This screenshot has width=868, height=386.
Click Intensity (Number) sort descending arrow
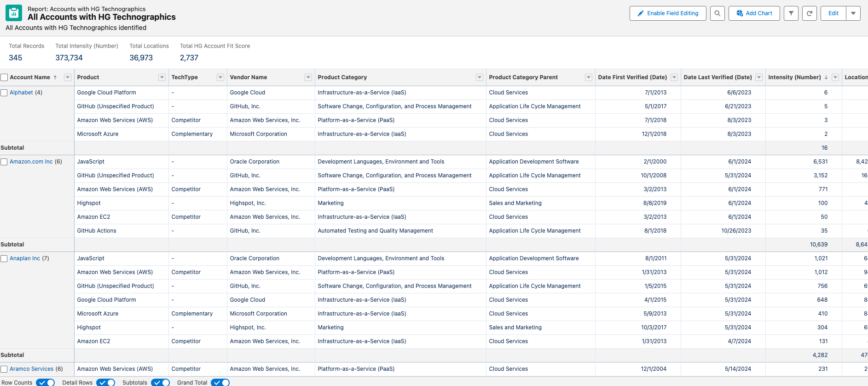coord(826,77)
